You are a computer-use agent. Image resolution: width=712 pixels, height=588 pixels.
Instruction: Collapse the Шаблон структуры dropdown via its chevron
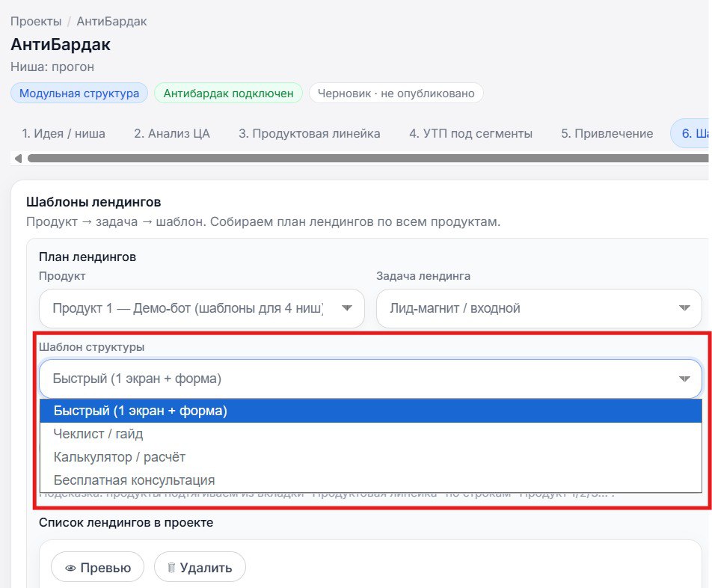coord(683,379)
